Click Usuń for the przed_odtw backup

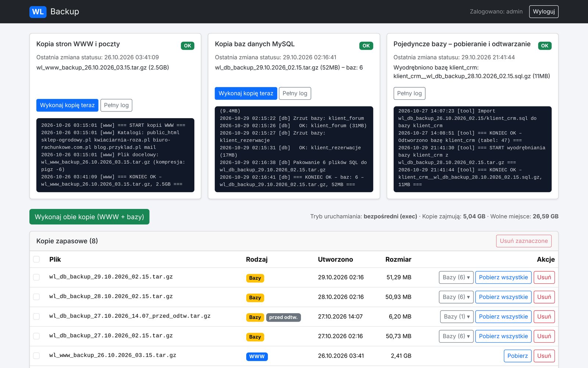(x=544, y=316)
